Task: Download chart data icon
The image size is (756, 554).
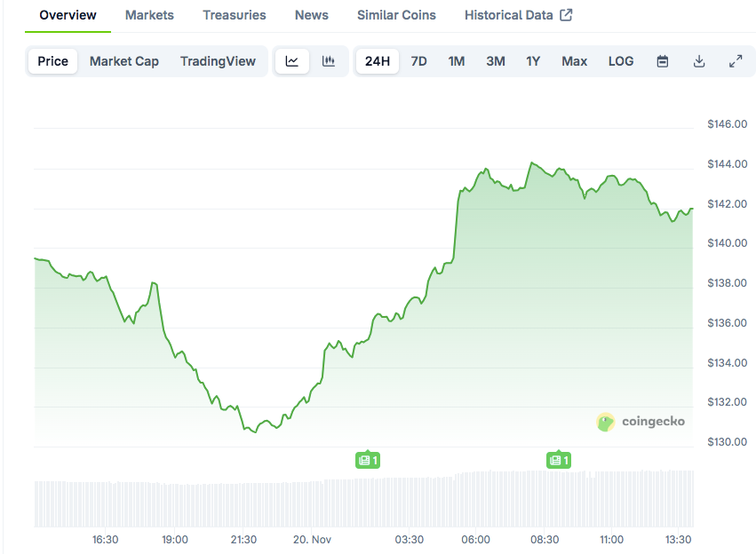Action: coord(699,61)
